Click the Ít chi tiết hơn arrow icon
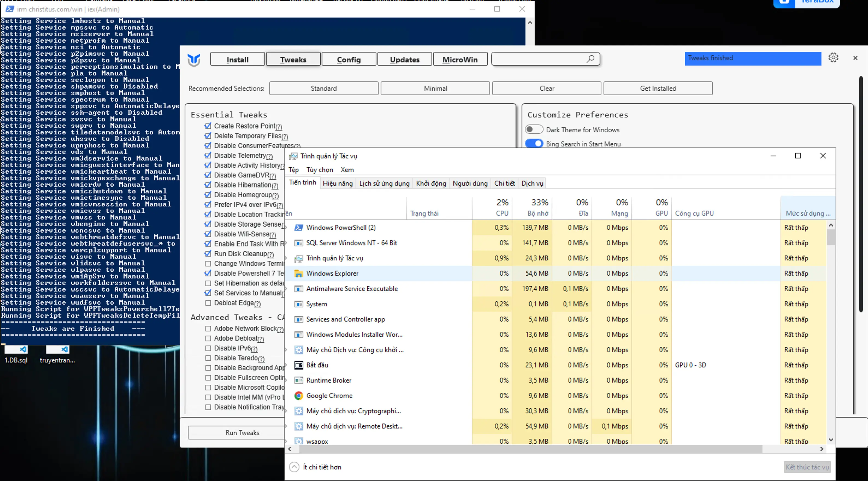 pyautogui.click(x=294, y=467)
